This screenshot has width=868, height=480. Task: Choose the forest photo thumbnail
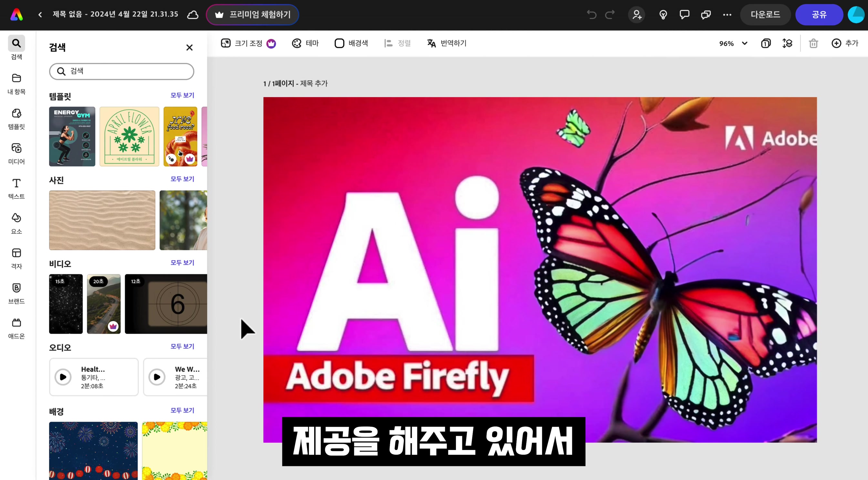[183, 220]
